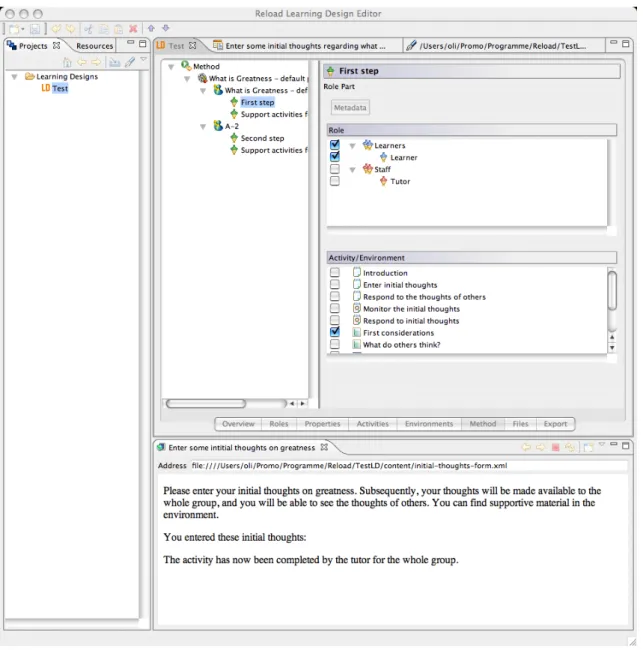Collapse 'What is Greatness - def' act node
Image resolution: width=643 pixels, height=650 pixels.
(203, 91)
